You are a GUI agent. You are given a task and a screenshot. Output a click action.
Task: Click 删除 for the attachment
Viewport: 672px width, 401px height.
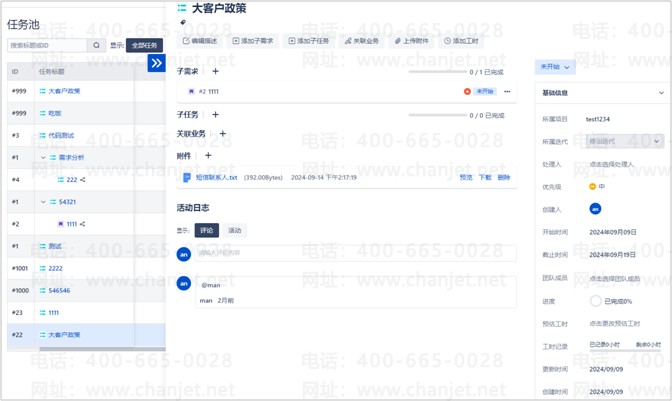coord(504,177)
